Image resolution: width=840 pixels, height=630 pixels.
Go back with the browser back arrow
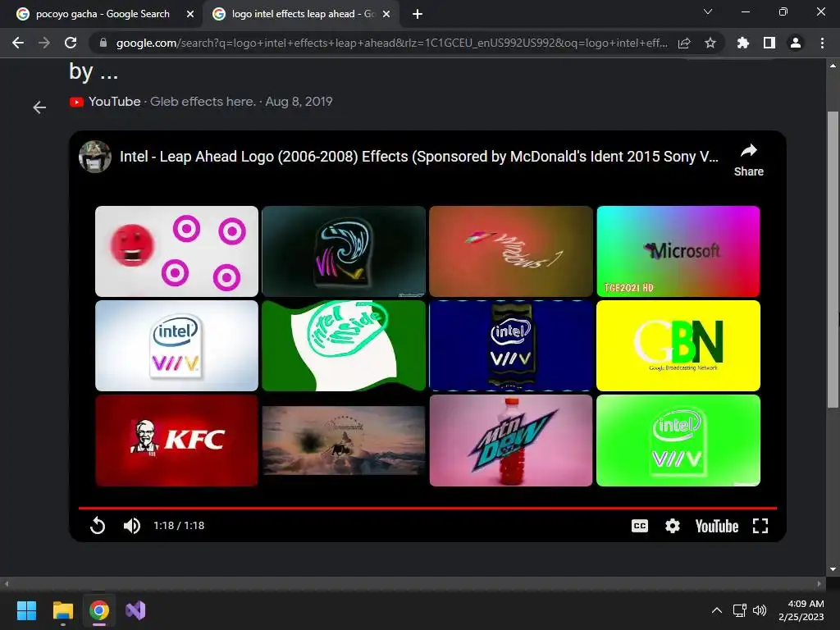tap(18, 43)
